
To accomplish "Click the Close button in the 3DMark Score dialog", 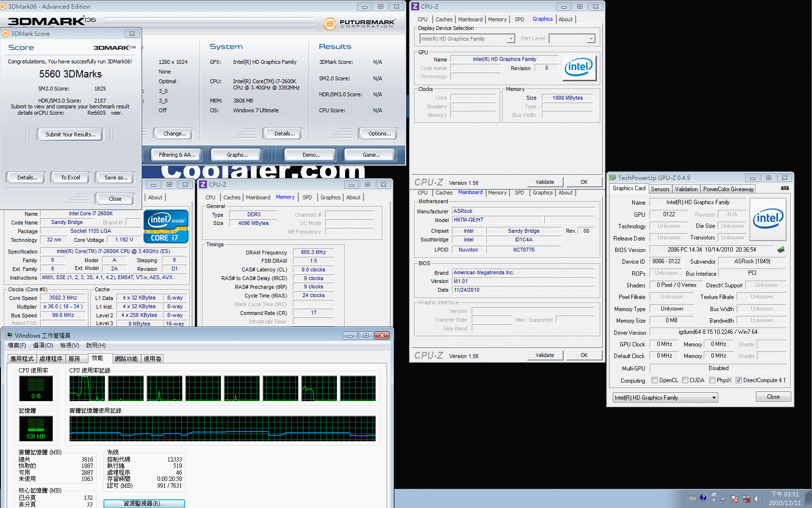I will point(115,199).
